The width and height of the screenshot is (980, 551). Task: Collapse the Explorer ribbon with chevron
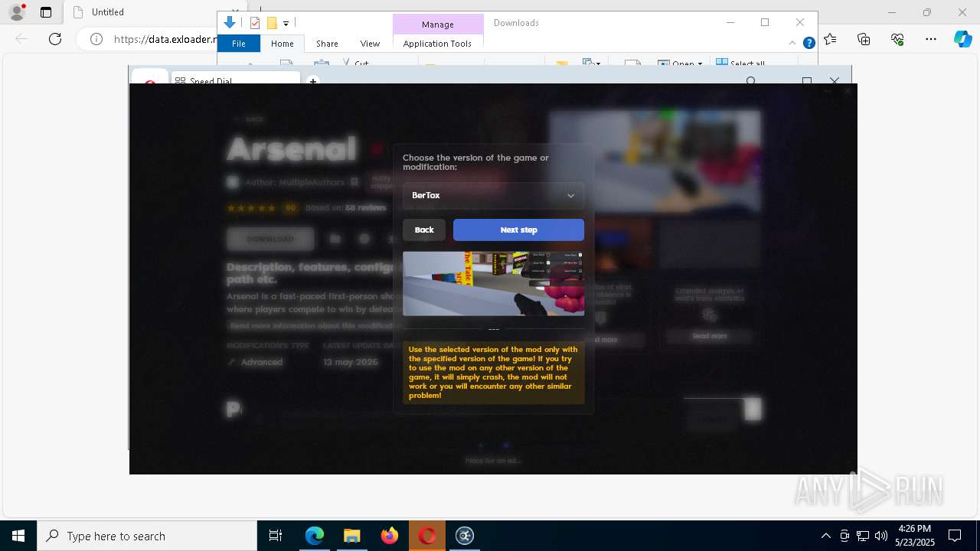(792, 43)
